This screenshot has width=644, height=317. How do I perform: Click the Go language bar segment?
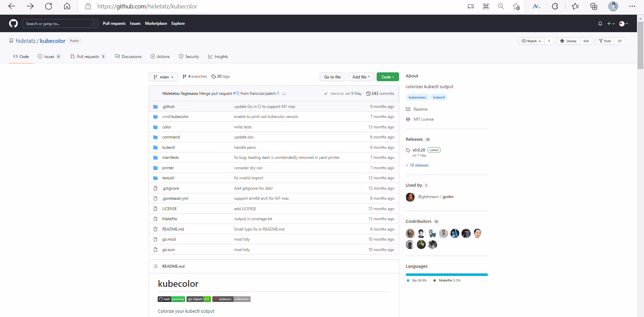[x=446, y=275]
